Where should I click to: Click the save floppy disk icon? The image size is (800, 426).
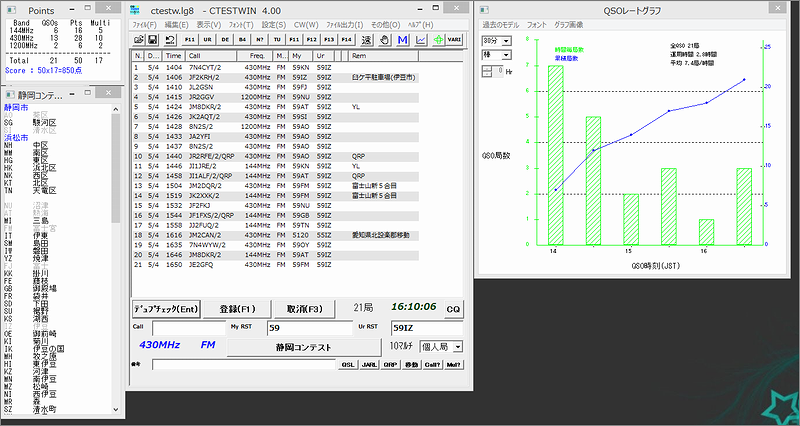point(154,39)
